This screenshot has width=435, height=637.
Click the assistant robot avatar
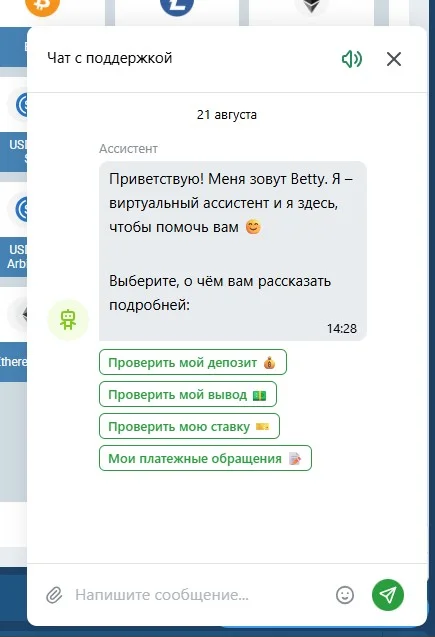(x=68, y=320)
